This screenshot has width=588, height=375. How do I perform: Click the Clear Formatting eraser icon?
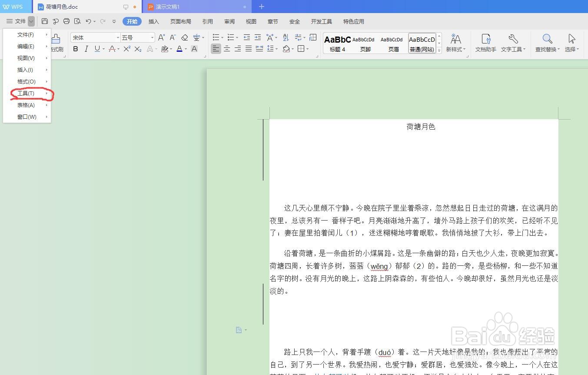pos(184,37)
